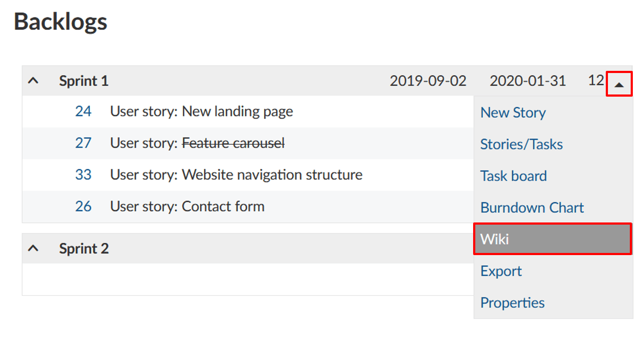Open work package number 24
This screenshot has width=644, height=344.
[83, 112]
